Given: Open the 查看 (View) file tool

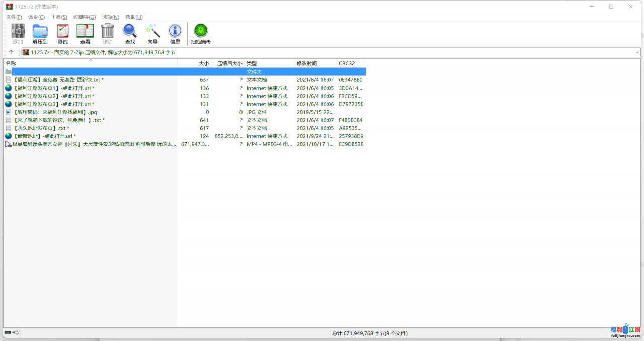Looking at the screenshot, I should [85, 34].
